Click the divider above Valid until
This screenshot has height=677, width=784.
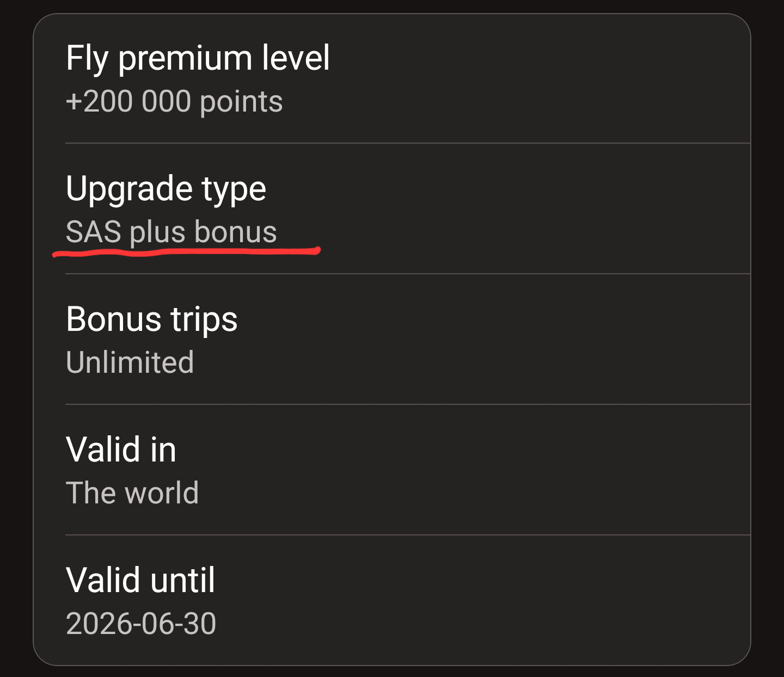pyautogui.click(x=407, y=535)
